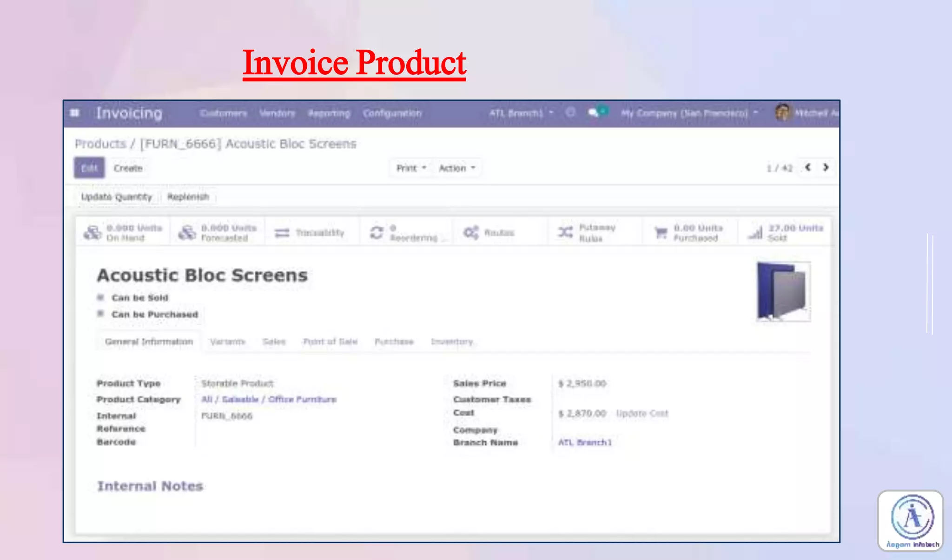Go back to Products breadcrumb
The height and width of the screenshot is (560, 952).
tap(100, 144)
